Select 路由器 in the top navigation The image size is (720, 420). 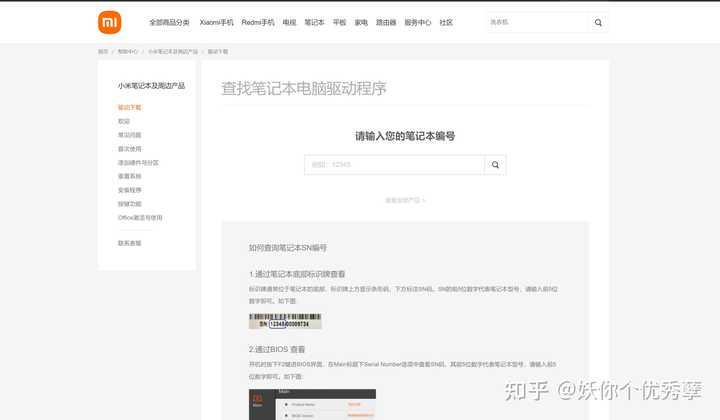point(386,22)
